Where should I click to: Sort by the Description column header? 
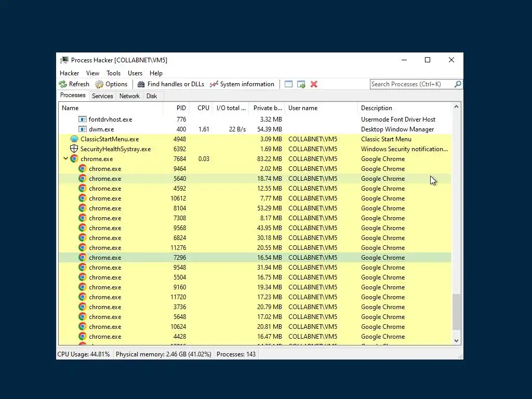tap(404, 108)
